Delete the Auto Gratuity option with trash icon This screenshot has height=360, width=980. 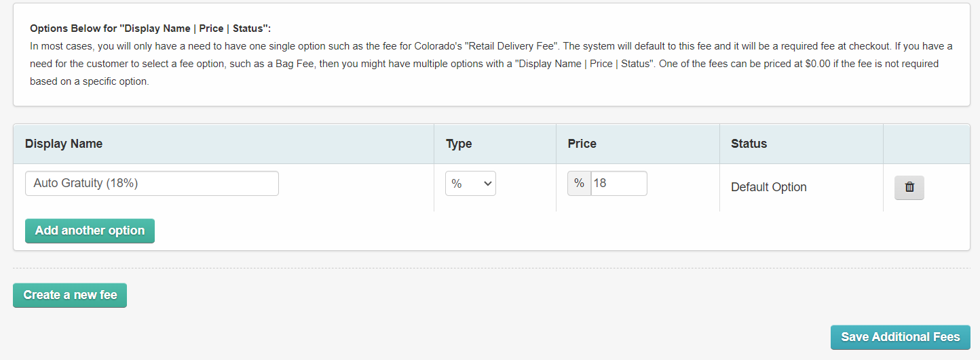click(909, 188)
